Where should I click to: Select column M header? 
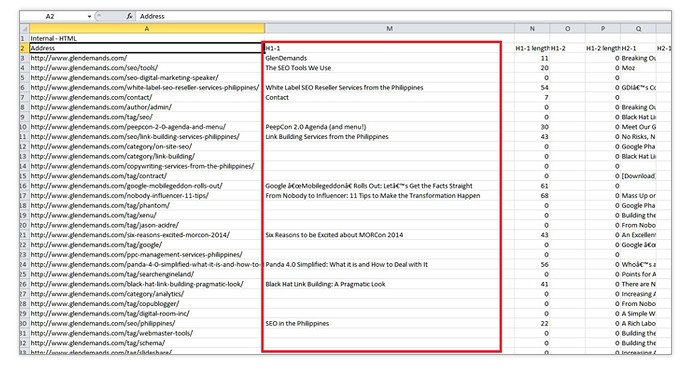click(x=389, y=29)
